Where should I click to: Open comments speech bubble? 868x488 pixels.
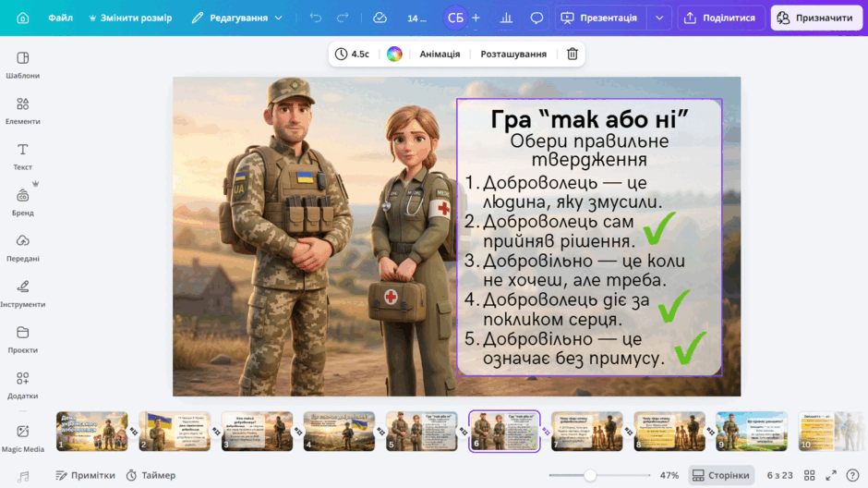tap(536, 18)
